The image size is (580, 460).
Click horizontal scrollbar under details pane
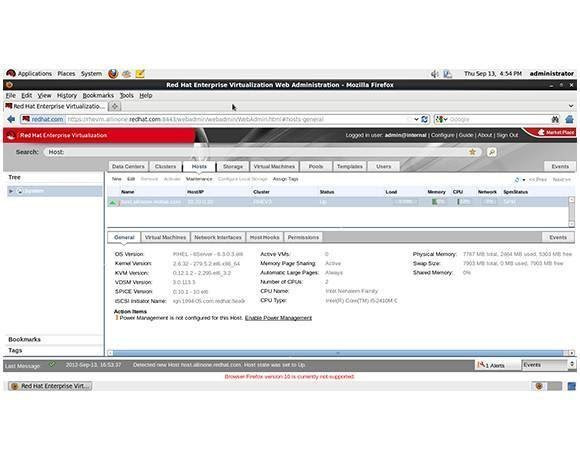coord(340,353)
